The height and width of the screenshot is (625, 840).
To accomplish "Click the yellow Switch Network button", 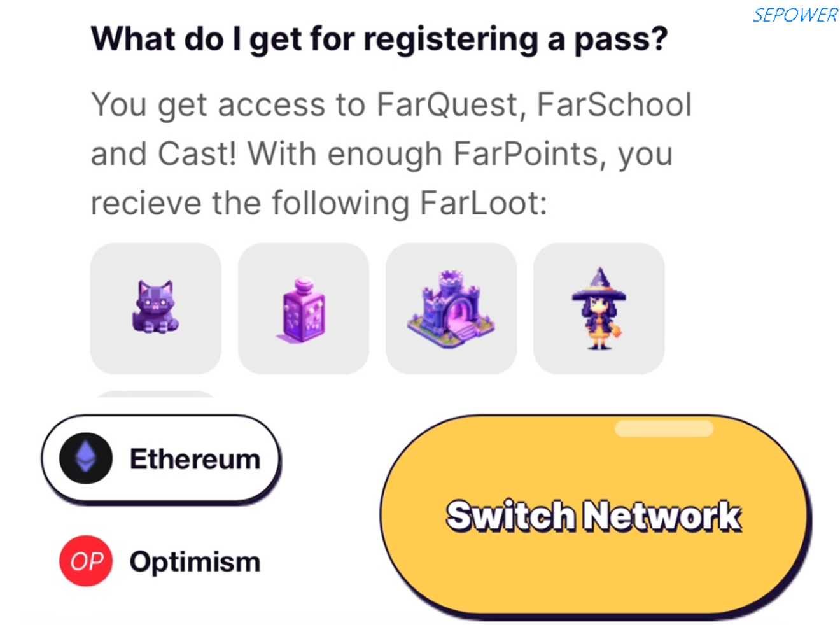I will click(x=595, y=516).
